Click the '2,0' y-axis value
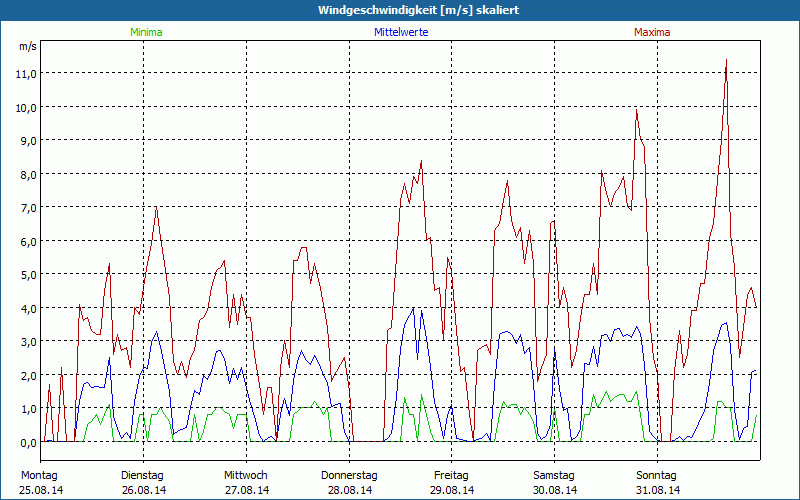The image size is (800, 500). (29, 376)
